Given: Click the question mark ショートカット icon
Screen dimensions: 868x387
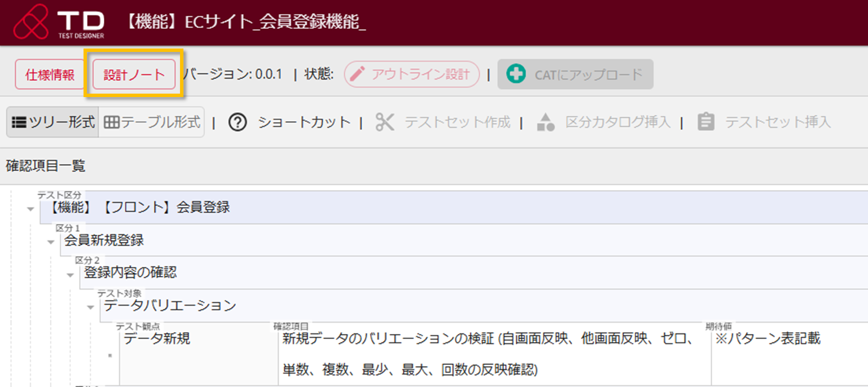Looking at the screenshot, I should click(x=238, y=122).
